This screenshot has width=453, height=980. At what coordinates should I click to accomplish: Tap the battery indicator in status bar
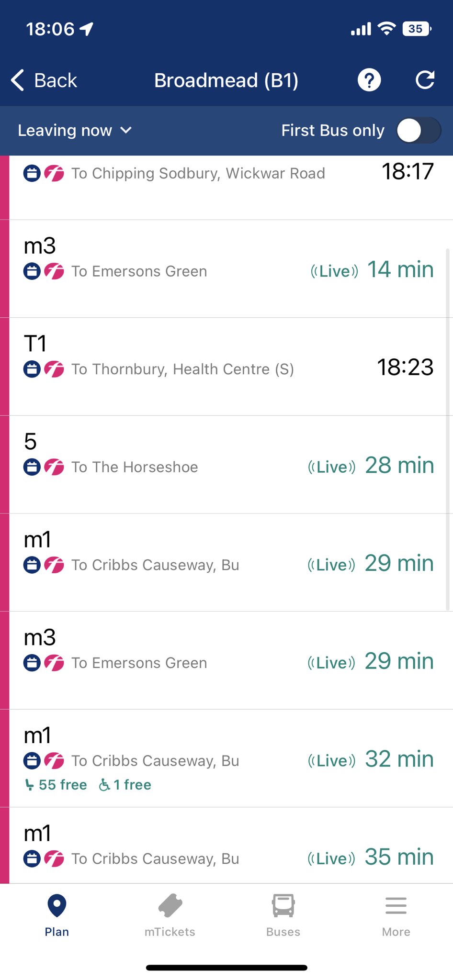click(417, 29)
